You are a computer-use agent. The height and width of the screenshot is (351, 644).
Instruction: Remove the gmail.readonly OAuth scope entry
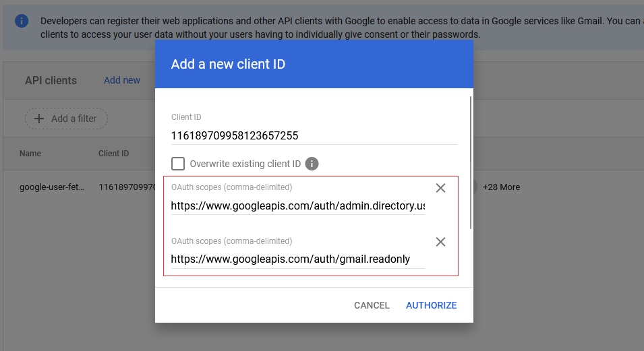(440, 242)
